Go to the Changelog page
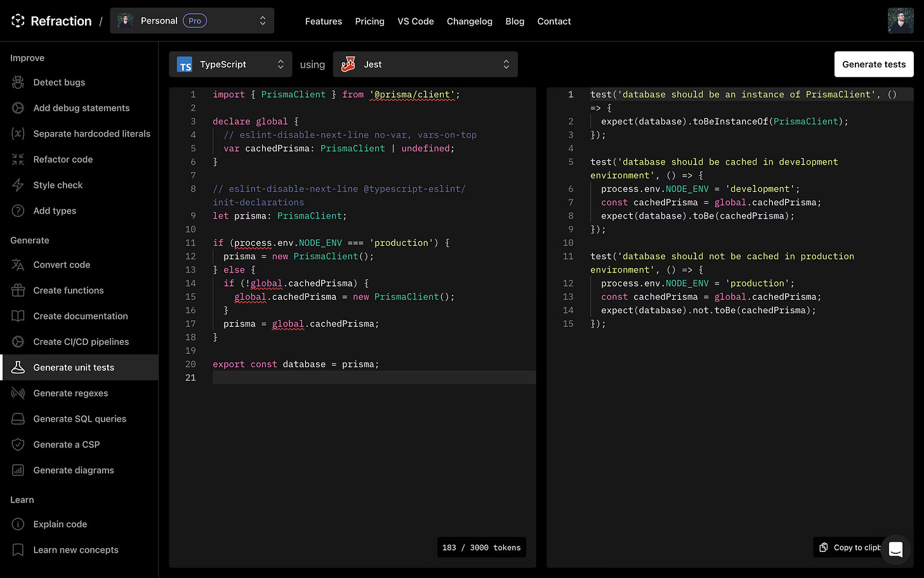This screenshot has height=578, width=924. [470, 21]
